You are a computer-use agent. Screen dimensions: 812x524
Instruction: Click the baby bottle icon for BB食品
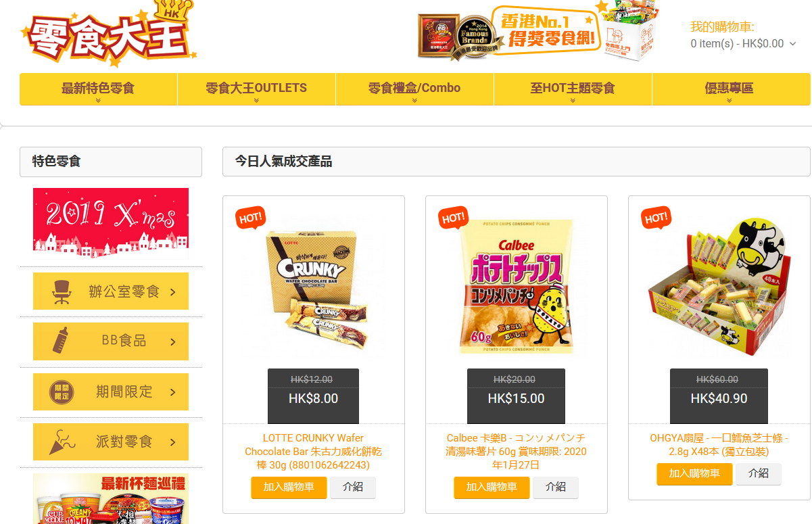tap(62, 341)
